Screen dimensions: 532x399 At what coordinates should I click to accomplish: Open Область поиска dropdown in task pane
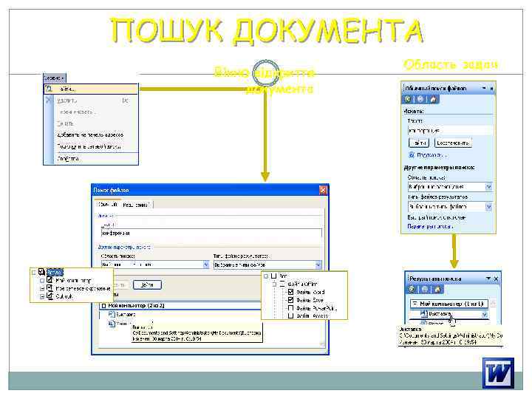(488, 187)
